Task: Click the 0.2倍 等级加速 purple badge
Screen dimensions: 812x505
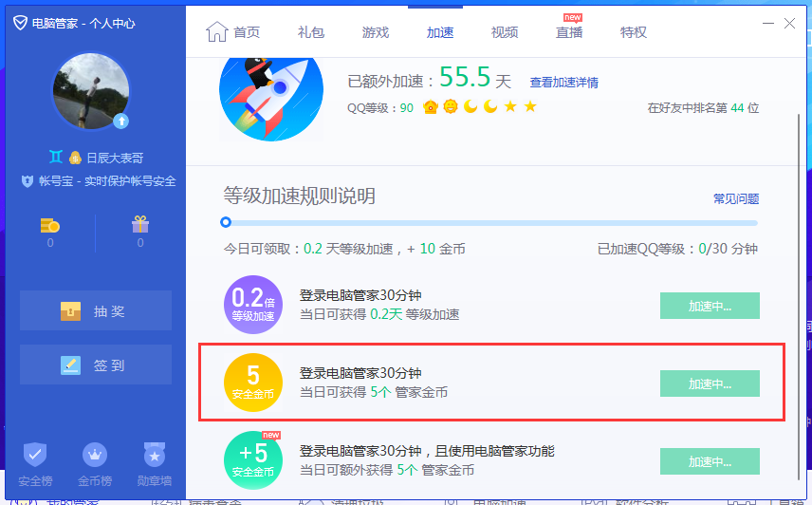Action: (253, 305)
